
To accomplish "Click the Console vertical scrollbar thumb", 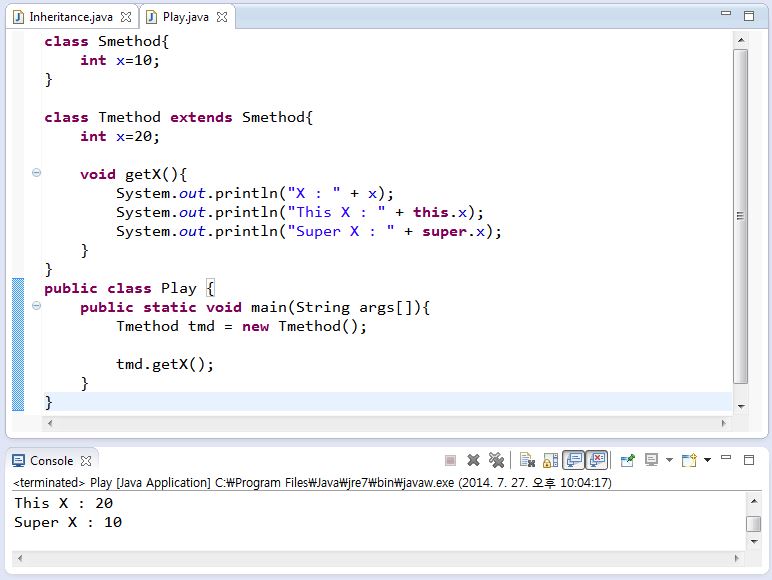I will (754, 523).
